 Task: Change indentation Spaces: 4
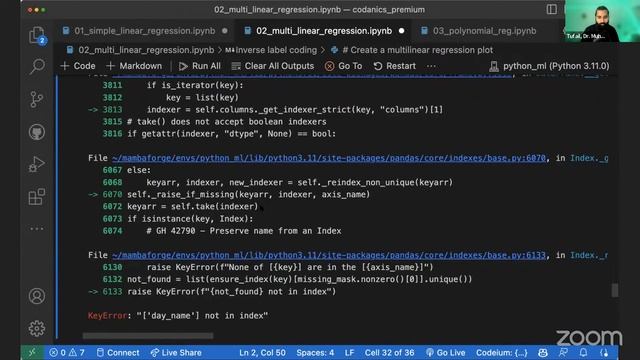tap(315, 353)
